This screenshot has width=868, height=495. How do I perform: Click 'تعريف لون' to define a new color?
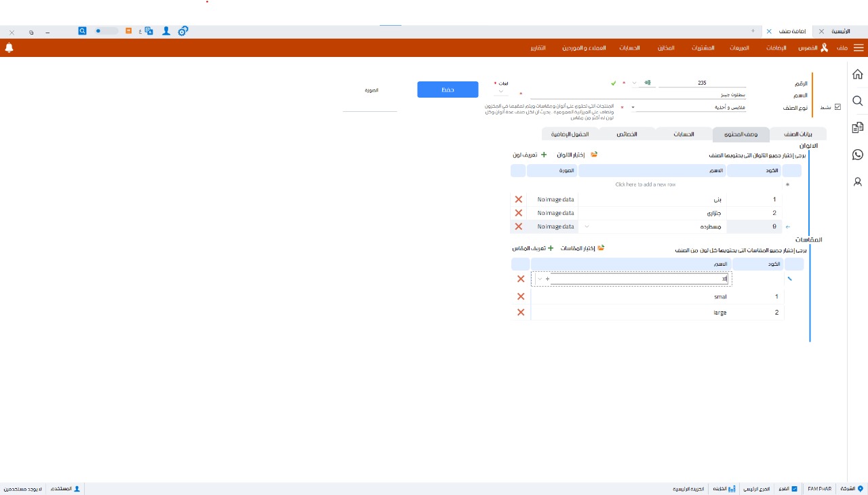click(x=530, y=155)
